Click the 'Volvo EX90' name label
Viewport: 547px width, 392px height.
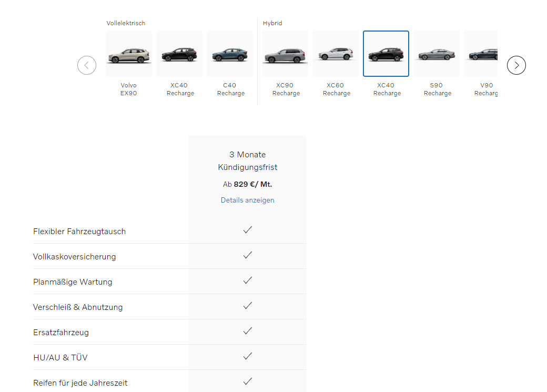click(129, 89)
